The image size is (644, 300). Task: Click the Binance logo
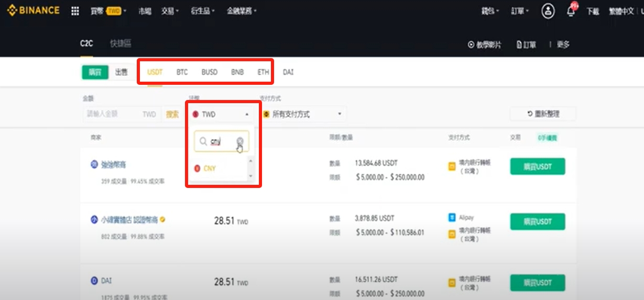34,10
